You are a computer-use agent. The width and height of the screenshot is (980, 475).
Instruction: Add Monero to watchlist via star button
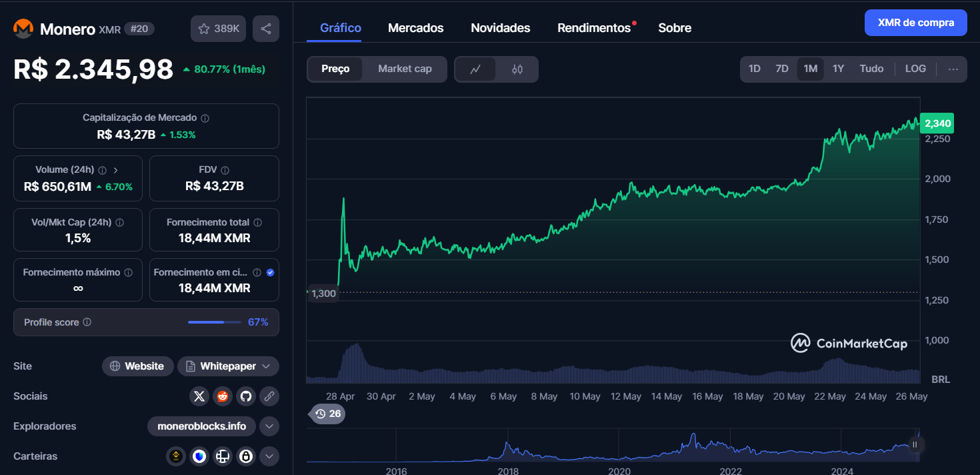click(219, 29)
